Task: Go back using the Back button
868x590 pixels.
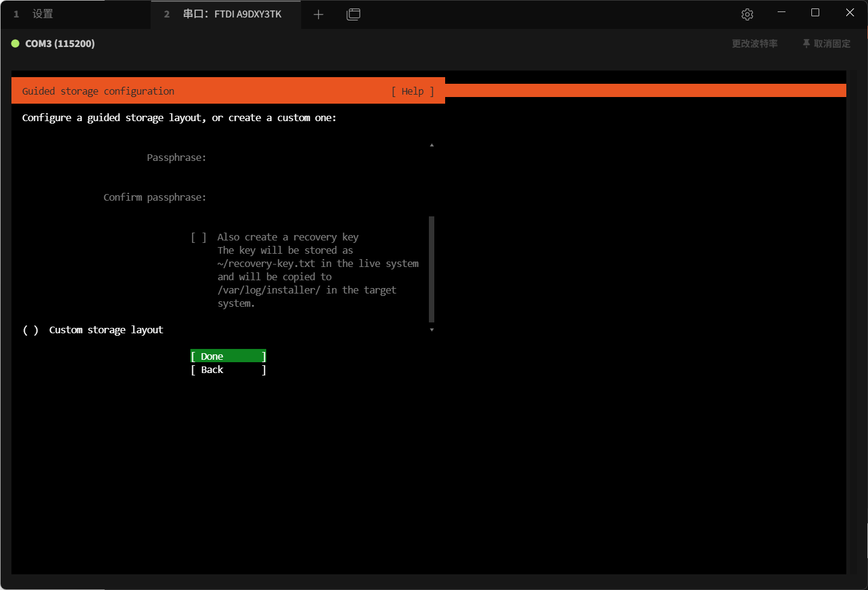Action: tap(228, 370)
